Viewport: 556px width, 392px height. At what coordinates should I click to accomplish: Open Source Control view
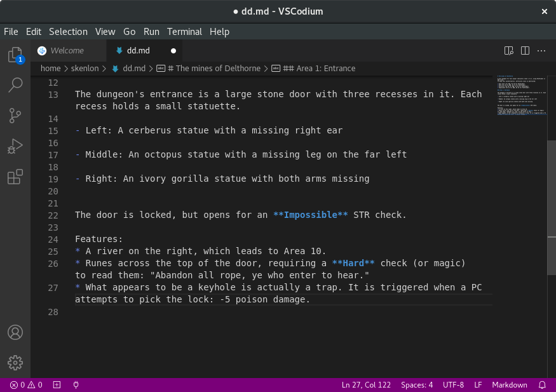coord(15,115)
